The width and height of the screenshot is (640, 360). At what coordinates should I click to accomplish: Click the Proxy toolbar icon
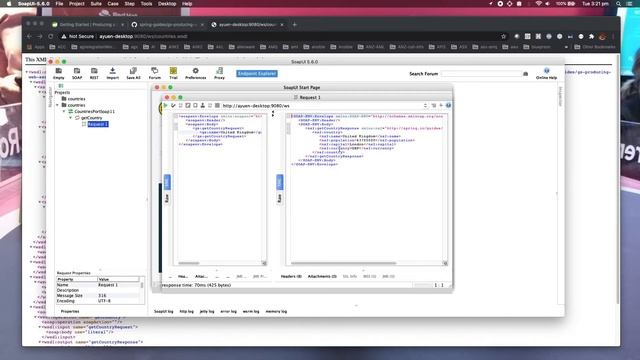pyautogui.click(x=219, y=73)
